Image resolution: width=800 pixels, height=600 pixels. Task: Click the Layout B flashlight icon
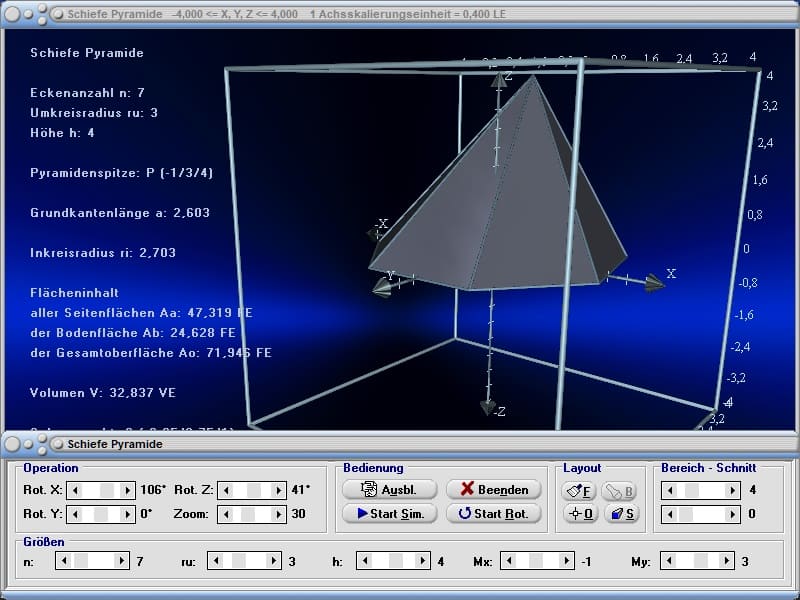(620, 491)
